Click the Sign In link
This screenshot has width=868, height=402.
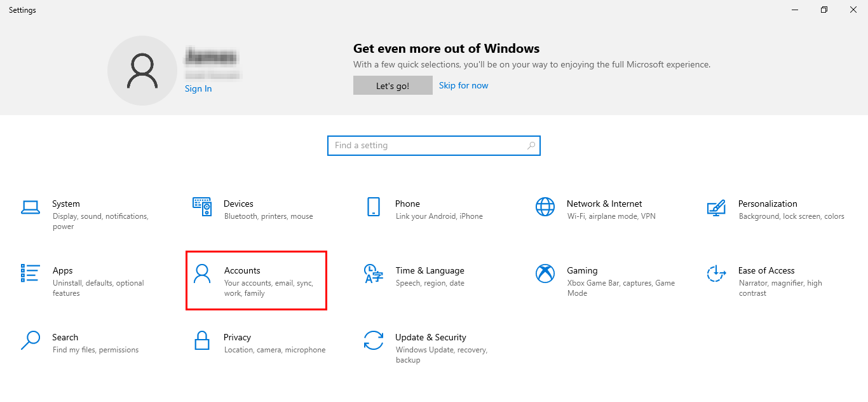point(198,88)
